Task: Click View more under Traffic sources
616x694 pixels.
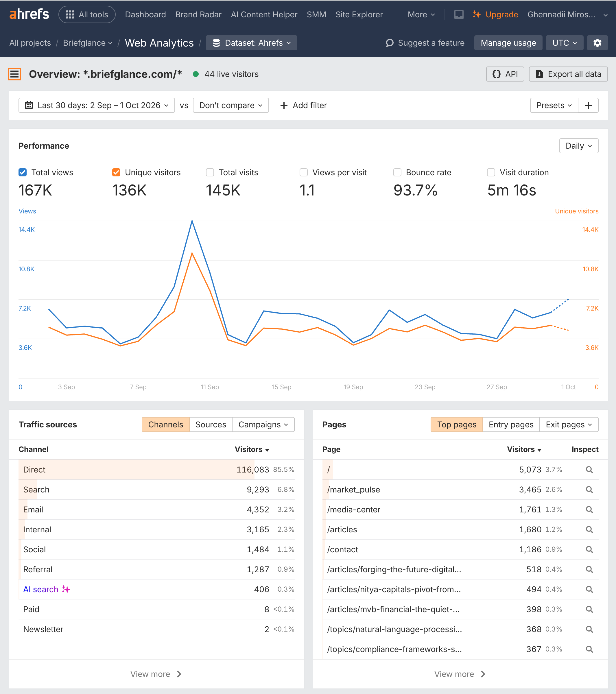Action: click(156, 674)
